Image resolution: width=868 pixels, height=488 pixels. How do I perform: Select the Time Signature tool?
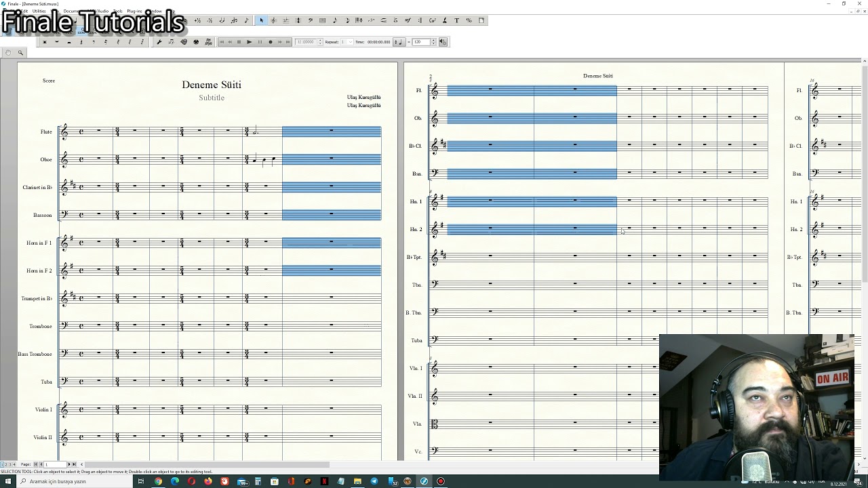(298, 20)
